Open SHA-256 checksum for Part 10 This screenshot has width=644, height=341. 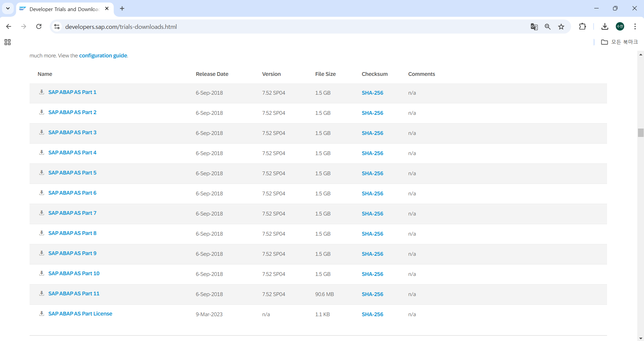[372, 274]
